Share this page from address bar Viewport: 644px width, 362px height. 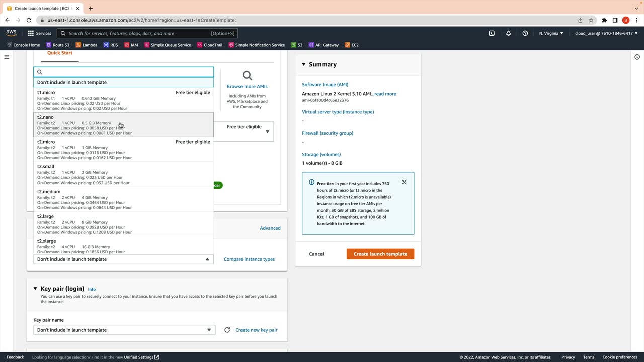580,20
